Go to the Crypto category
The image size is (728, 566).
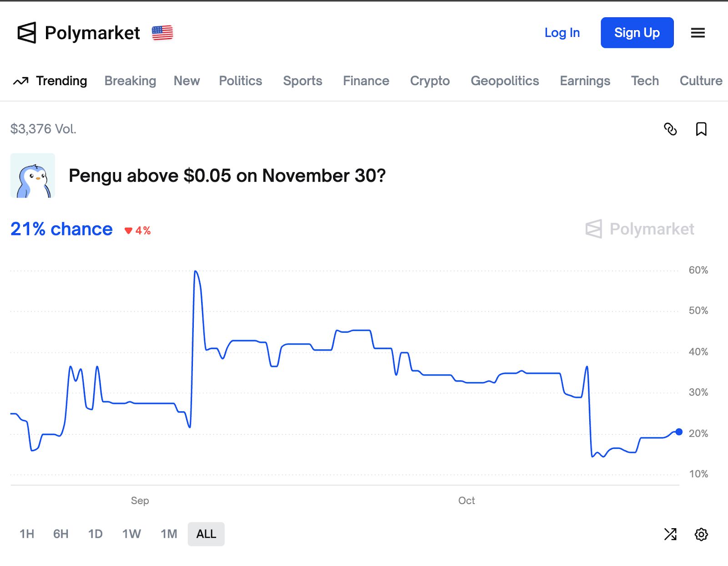pos(430,81)
